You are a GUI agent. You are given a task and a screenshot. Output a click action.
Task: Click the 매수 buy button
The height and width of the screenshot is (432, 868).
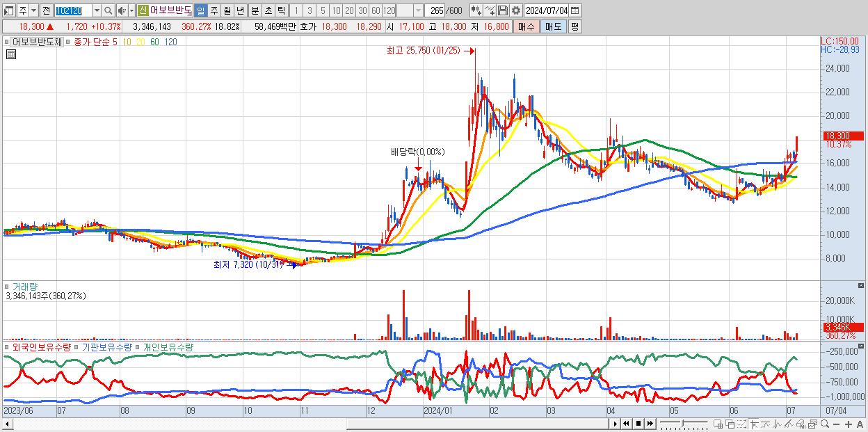[x=527, y=26]
